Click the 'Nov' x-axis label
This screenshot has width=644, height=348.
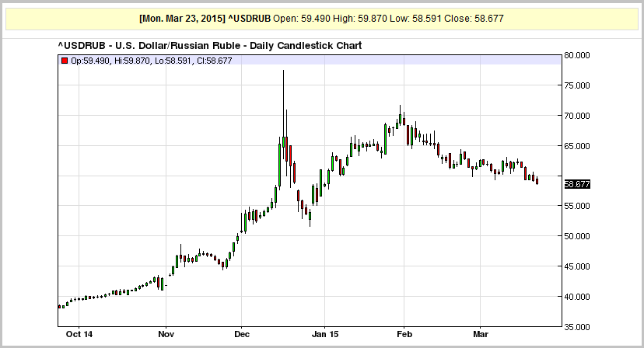(166, 334)
